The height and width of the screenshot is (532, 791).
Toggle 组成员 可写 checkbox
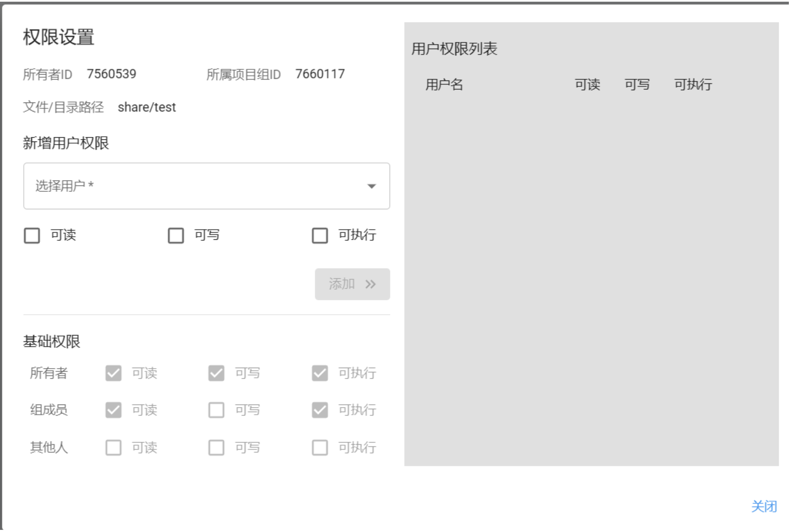(216, 410)
